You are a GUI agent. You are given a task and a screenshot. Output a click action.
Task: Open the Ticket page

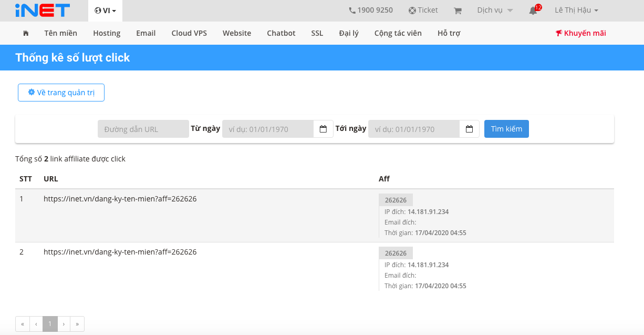(423, 10)
